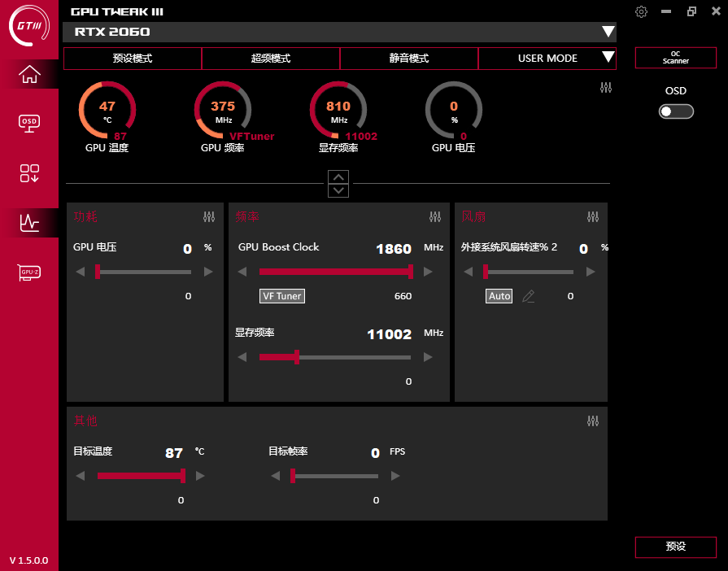Open 其他 panel settings icon

(593, 421)
